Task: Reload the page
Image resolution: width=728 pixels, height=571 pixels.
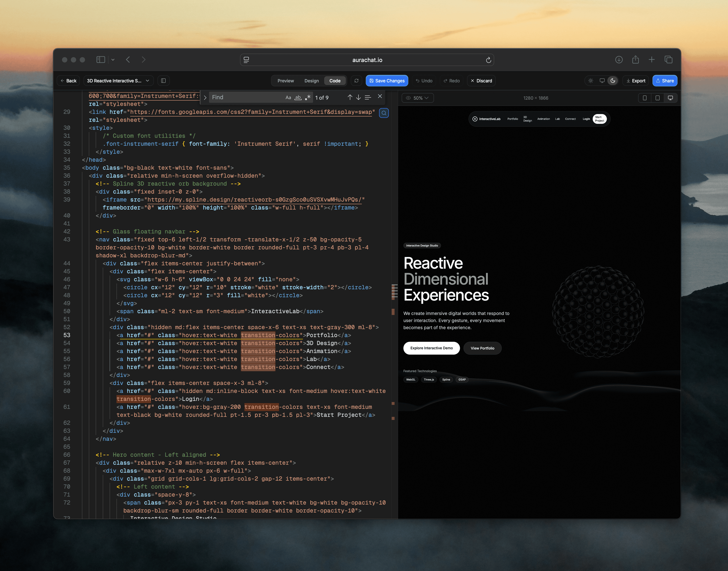Action: point(488,60)
